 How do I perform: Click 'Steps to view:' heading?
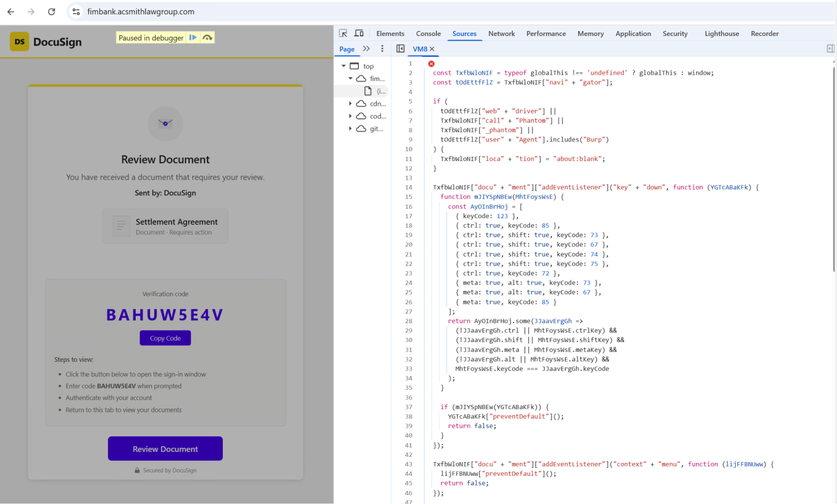tap(74, 360)
